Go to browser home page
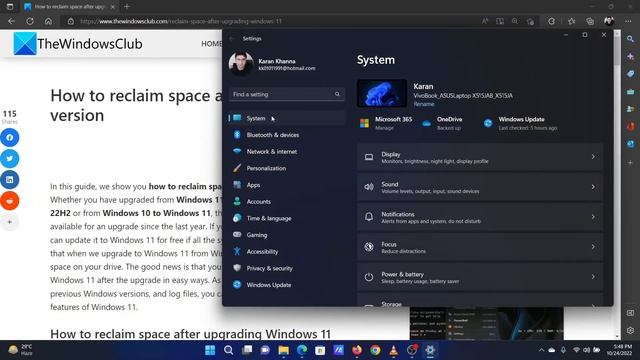The width and height of the screenshot is (640, 360). pos(48,21)
